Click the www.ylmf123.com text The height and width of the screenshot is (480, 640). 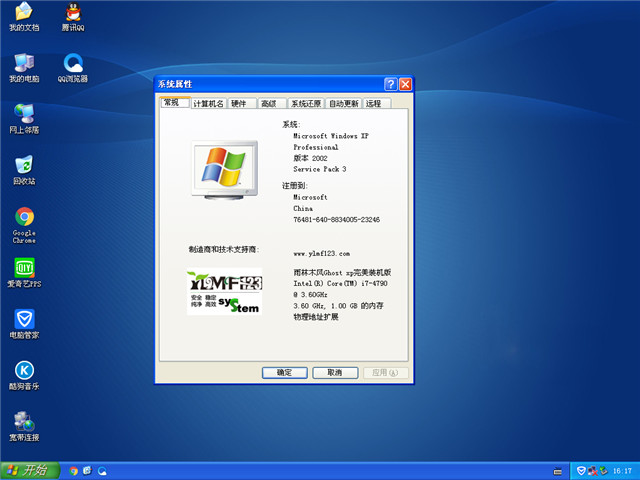click(x=321, y=253)
